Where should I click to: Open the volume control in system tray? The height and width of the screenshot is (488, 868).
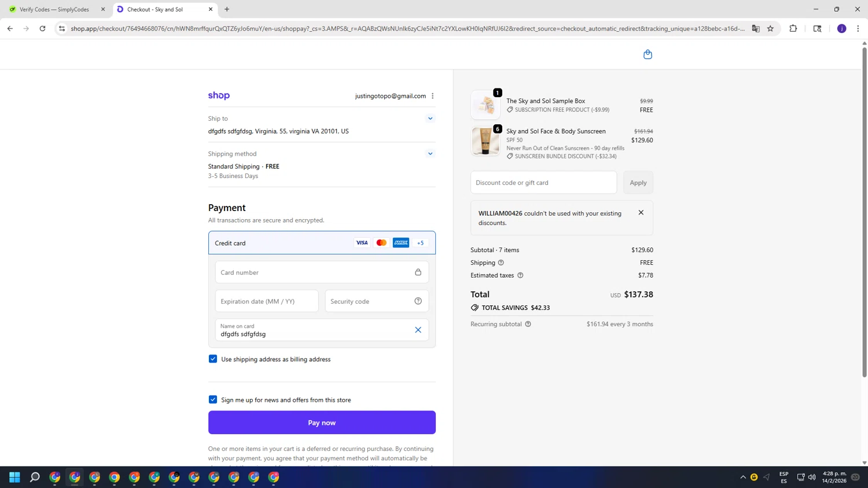coord(812,477)
